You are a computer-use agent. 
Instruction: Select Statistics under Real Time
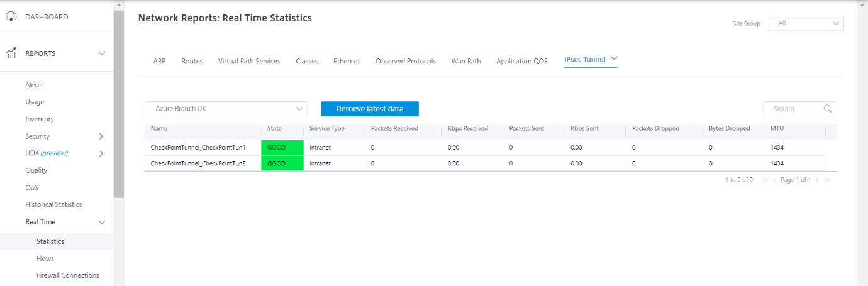point(50,241)
